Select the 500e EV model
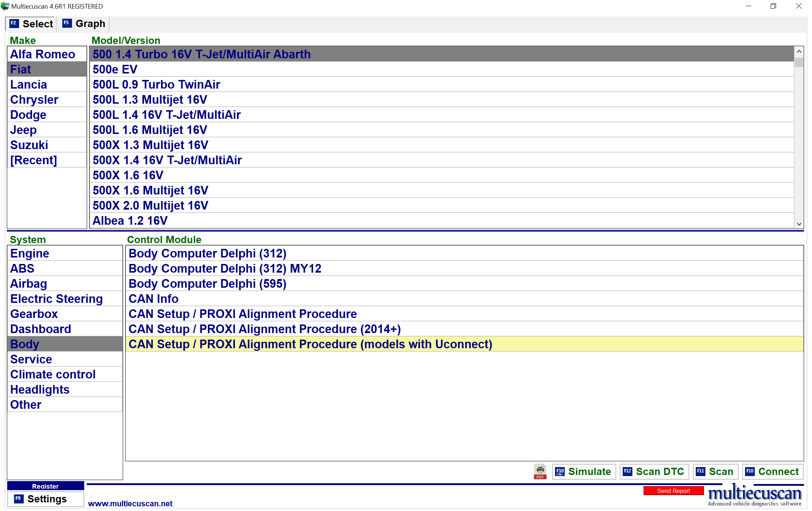The width and height of the screenshot is (812, 511). pyautogui.click(x=442, y=69)
